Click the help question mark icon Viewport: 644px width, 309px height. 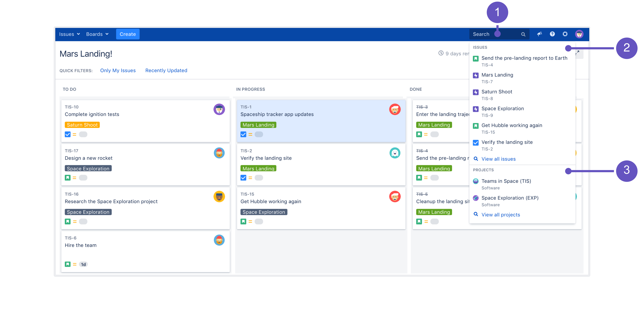(552, 34)
